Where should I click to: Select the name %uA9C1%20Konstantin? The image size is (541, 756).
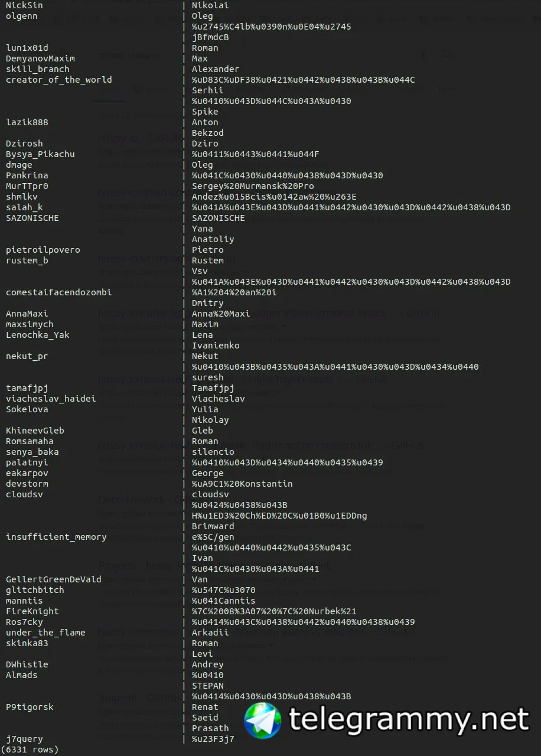(x=242, y=484)
